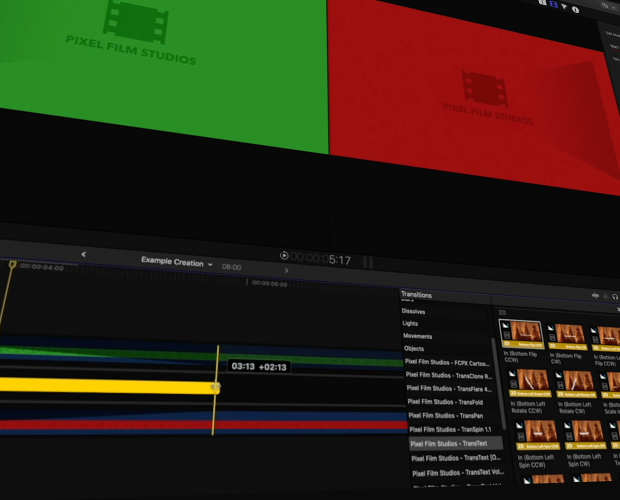Open the Example Creation project dropdown
This screenshot has width=620, height=500.
[177, 262]
